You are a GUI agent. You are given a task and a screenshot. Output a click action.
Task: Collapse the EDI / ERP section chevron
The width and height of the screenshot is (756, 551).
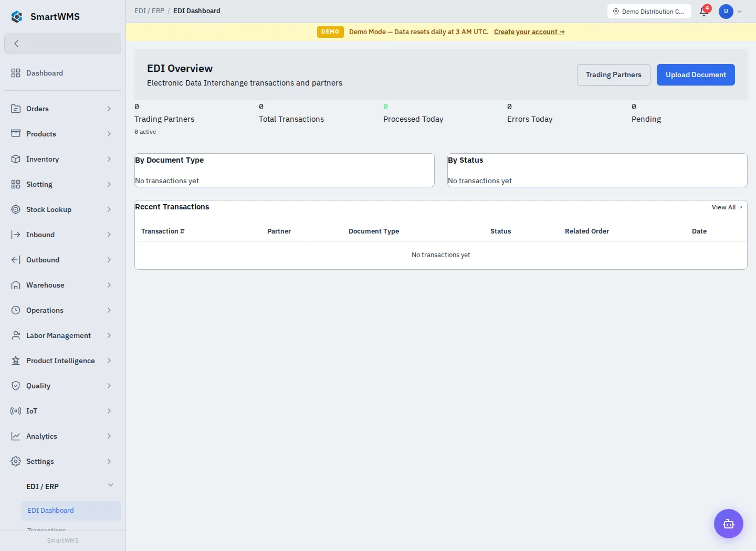click(111, 485)
